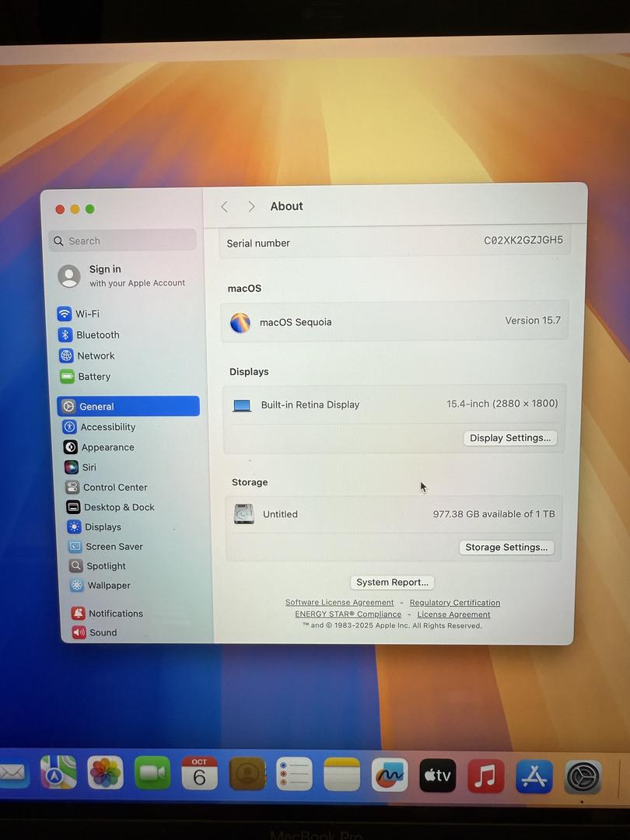Click the Search field in sidebar
Image resolution: width=630 pixels, height=840 pixels.
coord(122,241)
